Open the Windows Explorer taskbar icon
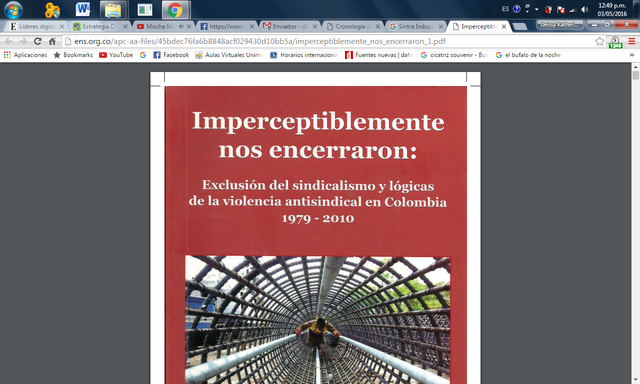Viewport: 640px width, 384px height. click(113, 10)
